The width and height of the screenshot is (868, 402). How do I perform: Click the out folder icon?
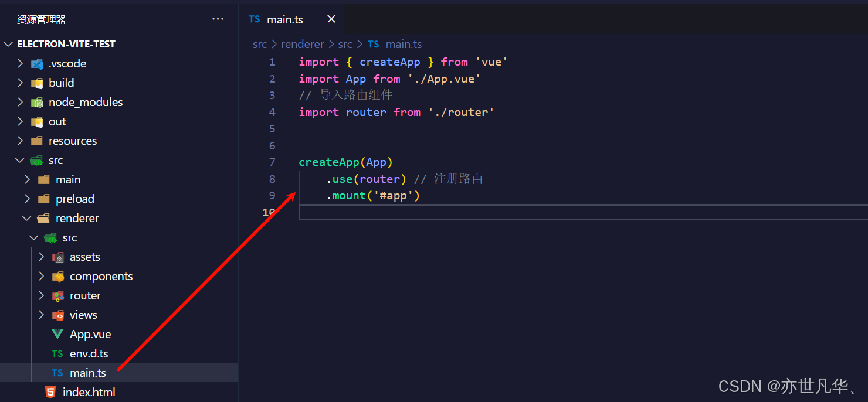coord(37,121)
